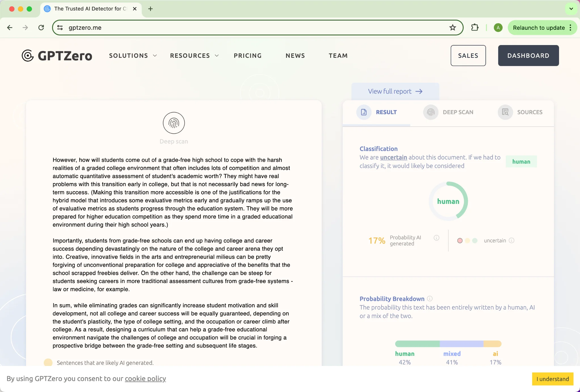Image resolution: width=580 pixels, height=392 pixels.
Task: Open the Pricing page
Action: [248, 56]
